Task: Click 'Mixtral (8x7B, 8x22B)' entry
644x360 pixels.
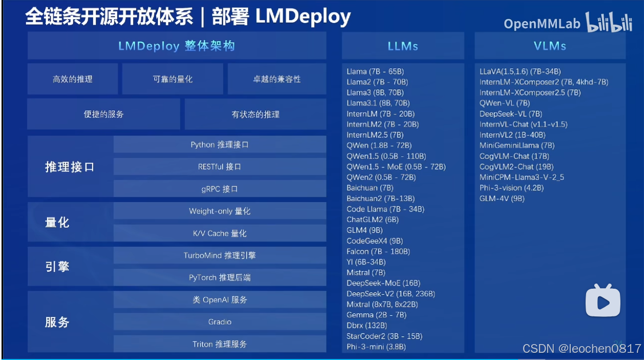Action: tap(382, 304)
